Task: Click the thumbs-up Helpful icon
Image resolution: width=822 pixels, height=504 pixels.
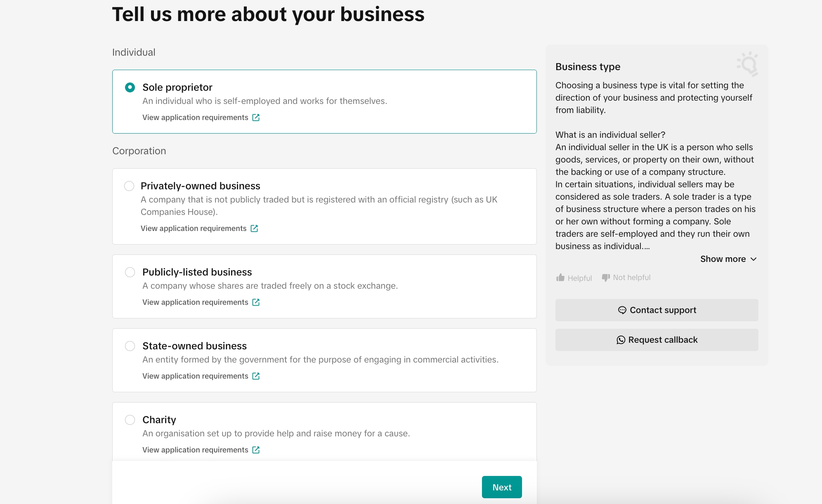Action: coord(560,278)
